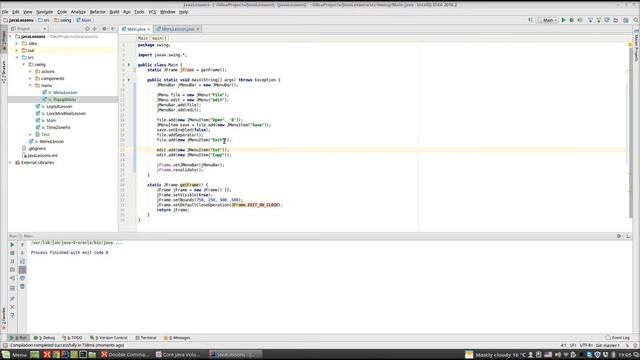Rerun the process in the Run panel
The height and width of the screenshot is (360, 640).
(x=12, y=244)
